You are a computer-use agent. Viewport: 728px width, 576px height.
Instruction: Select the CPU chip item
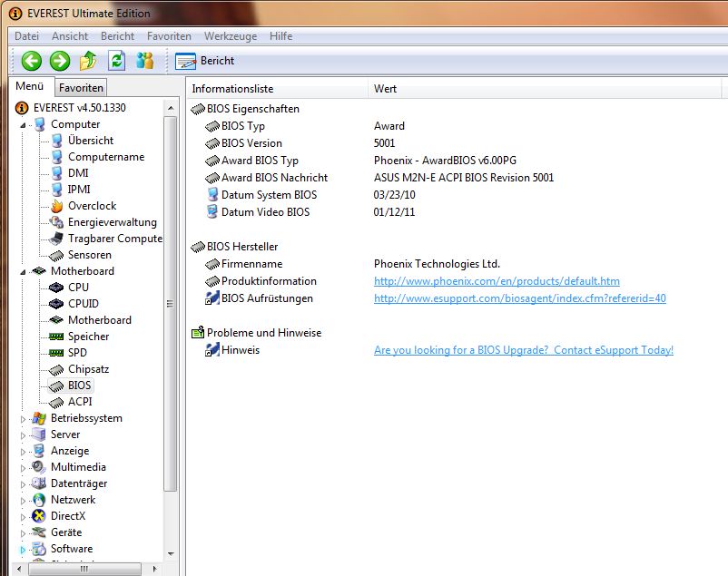[78, 288]
